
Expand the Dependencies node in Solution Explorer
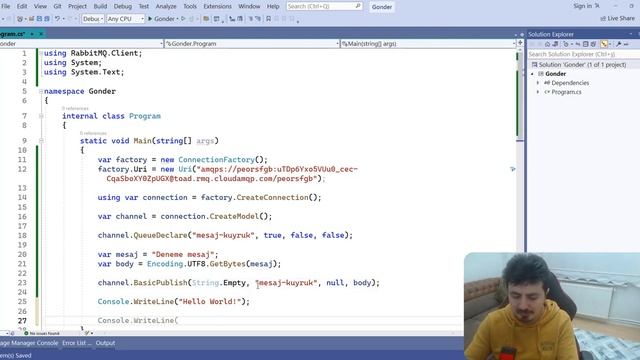point(538,83)
